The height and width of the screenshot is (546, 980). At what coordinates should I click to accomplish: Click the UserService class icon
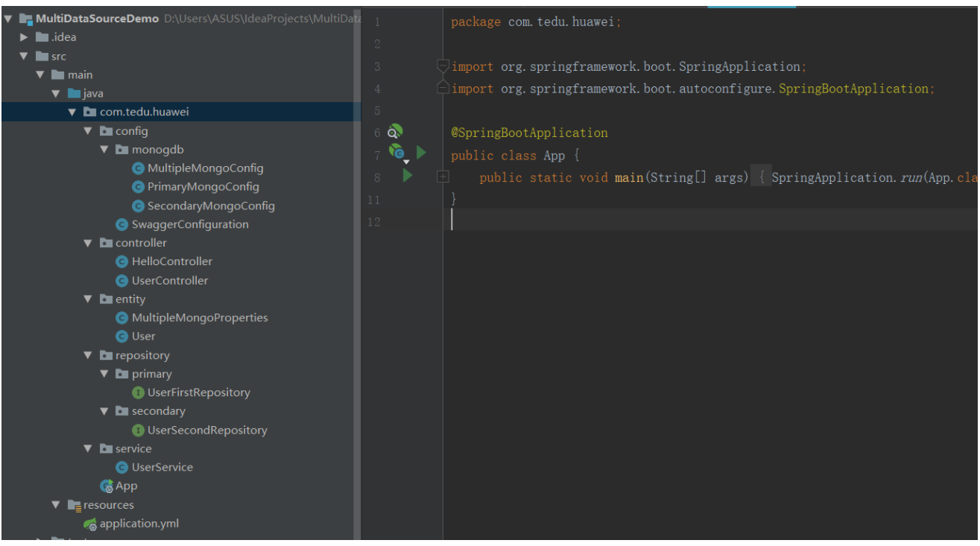click(122, 467)
